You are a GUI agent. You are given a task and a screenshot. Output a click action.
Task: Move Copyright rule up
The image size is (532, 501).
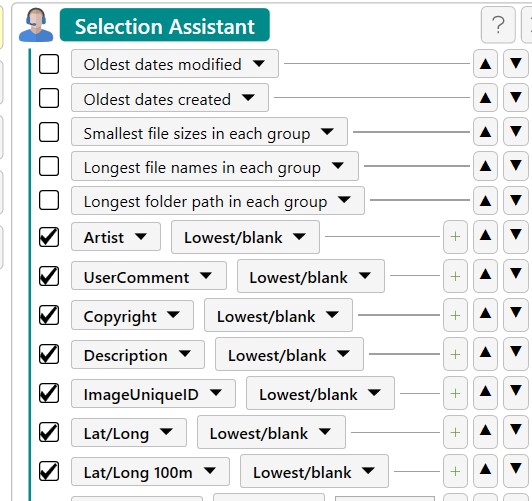coord(486,315)
